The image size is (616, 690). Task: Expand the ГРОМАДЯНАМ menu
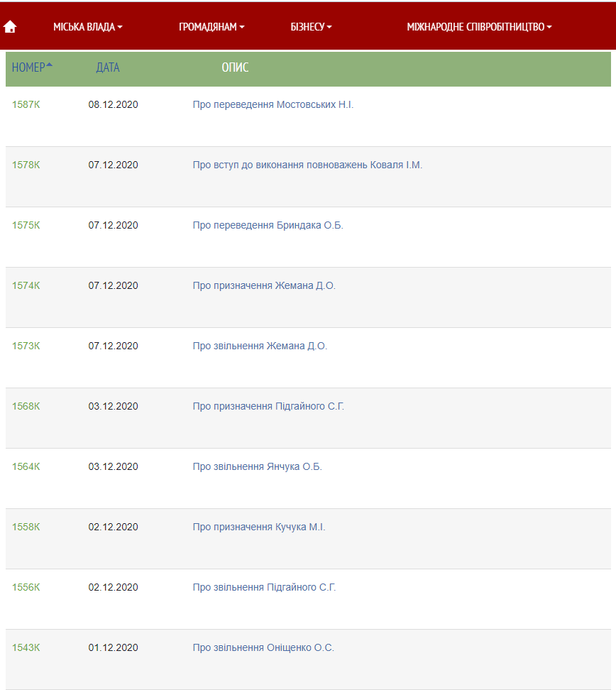[x=211, y=27]
